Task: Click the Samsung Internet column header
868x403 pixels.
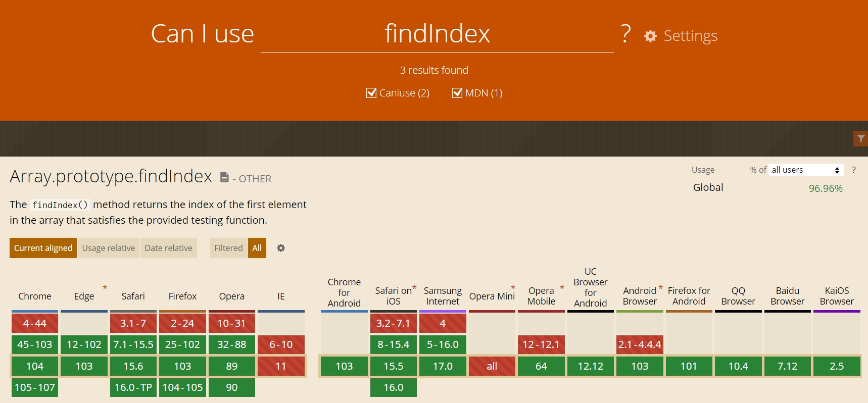Action: click(443, 296)
